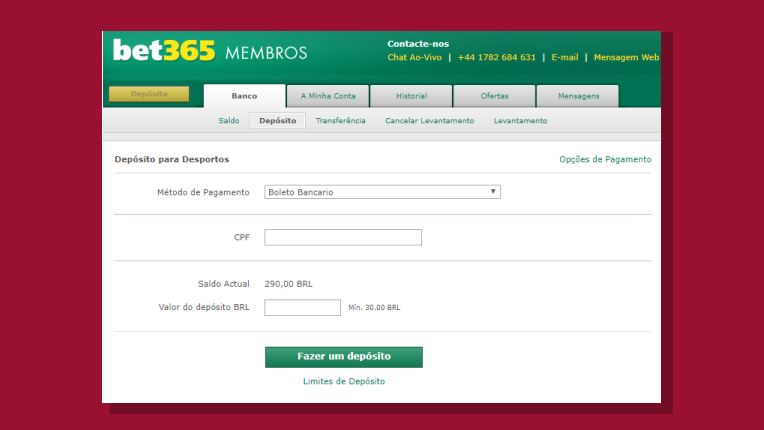
Task: Click the +44 1782 684 631 phone link
Action: point(497,57)
